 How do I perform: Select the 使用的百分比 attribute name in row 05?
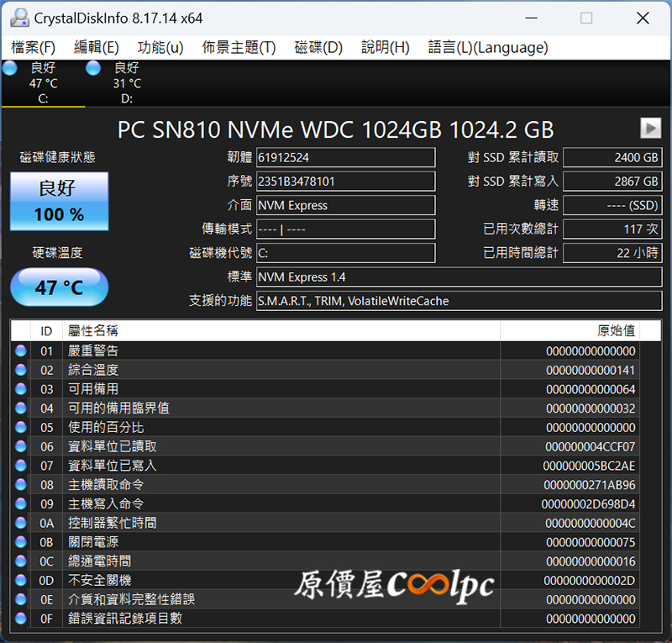click(106, 427)
